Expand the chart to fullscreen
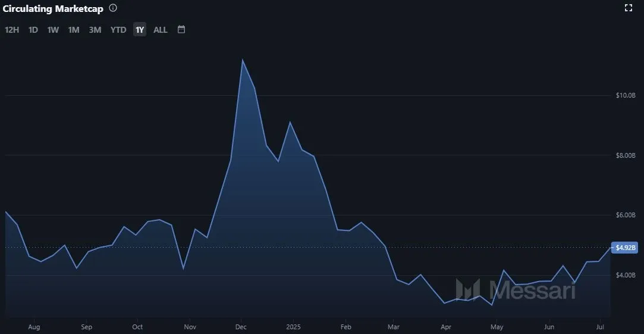Viewport: 644px width, 334px height. tap(628, 8)
